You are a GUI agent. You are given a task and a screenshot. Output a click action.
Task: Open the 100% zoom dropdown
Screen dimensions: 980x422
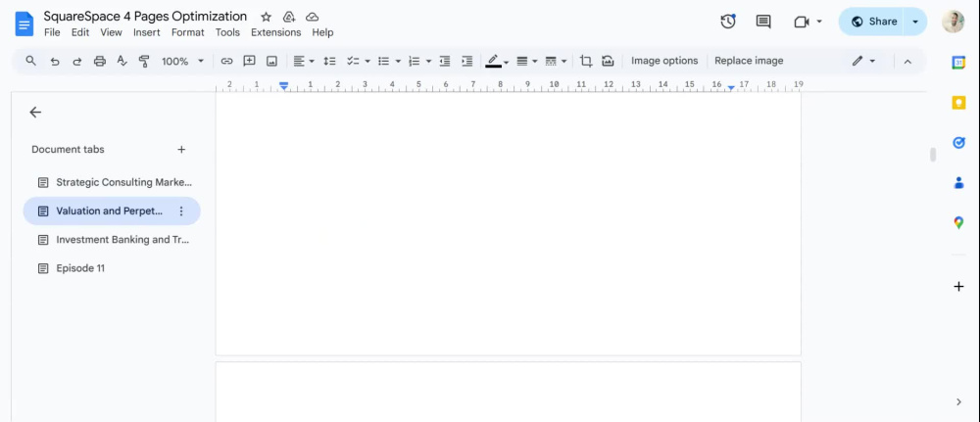[x=182, y=61]
